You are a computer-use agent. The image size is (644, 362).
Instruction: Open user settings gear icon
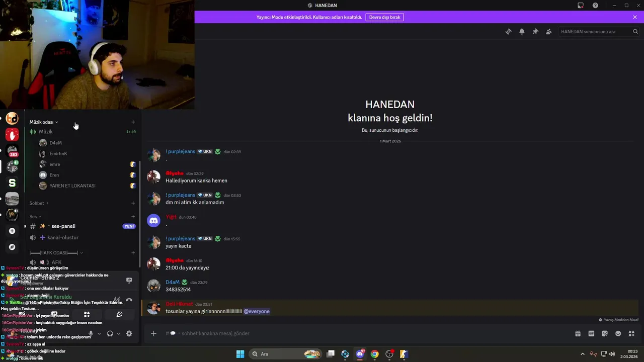point(129,333)
